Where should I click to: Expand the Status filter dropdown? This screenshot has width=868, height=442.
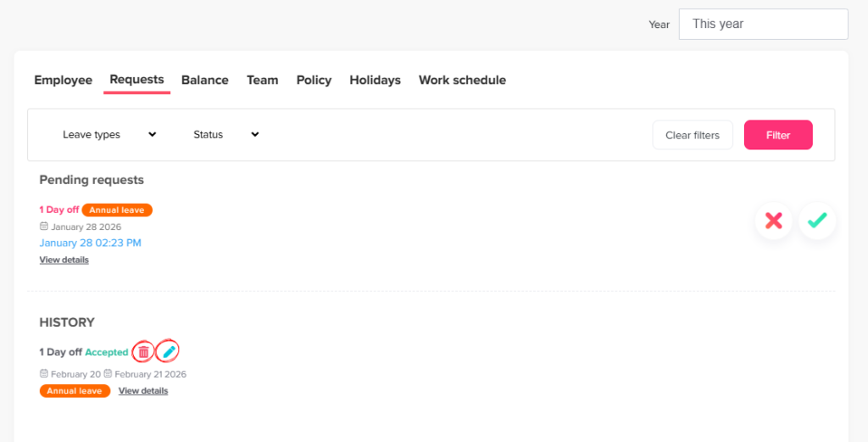pyautogui.click(x=225, y=135)
